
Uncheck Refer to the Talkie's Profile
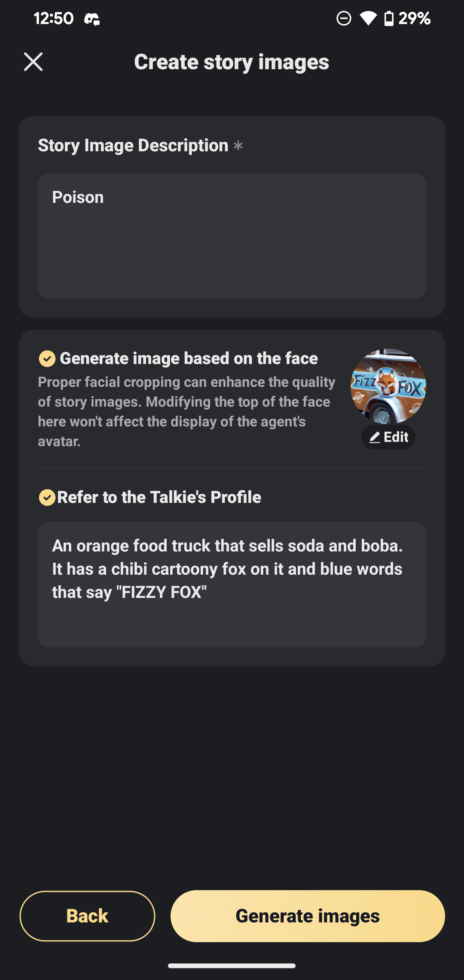pyautogui.click(x=47, y=497)
